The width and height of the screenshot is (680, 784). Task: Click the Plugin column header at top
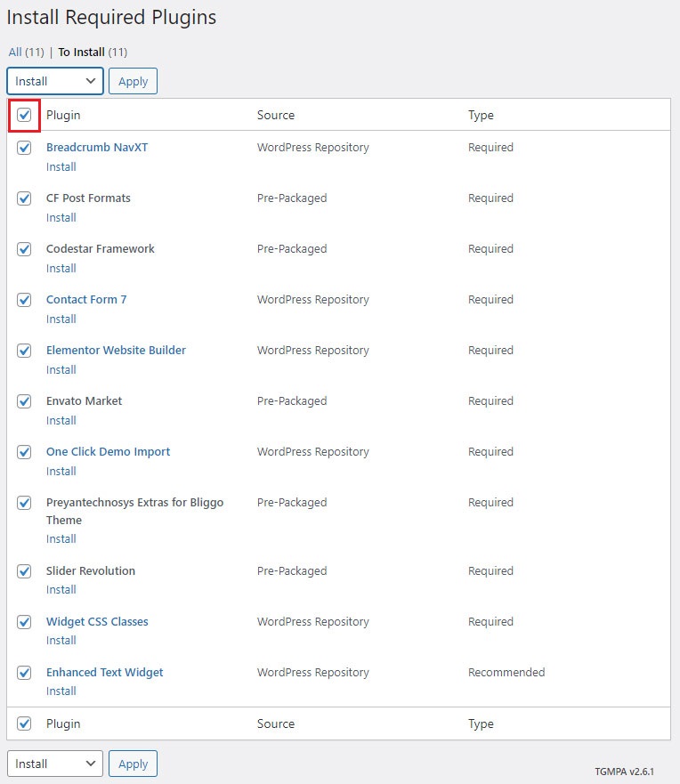point(63,115)
